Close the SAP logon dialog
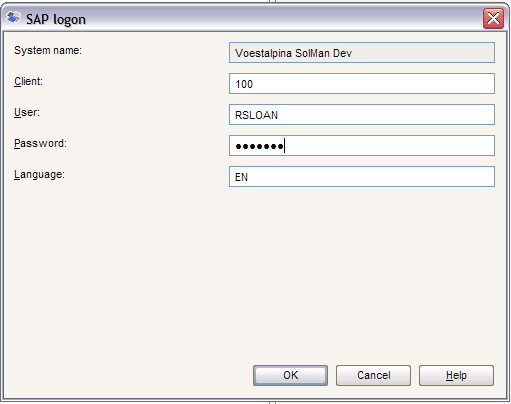Viewport: 511px width, 404px height. point(493,19)
